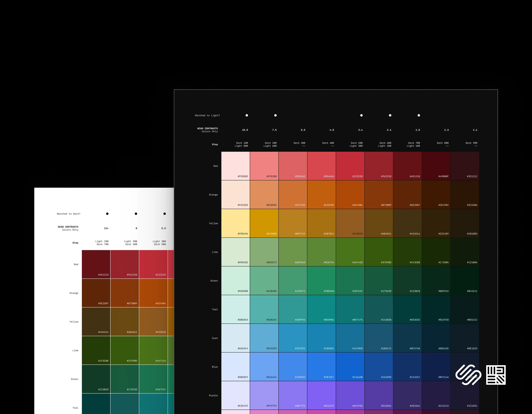The width and height of the screenshot is (532, 414).
Task: Click the "4.5" contrast value
Action: pyautogui.click(x=332, y=130)
